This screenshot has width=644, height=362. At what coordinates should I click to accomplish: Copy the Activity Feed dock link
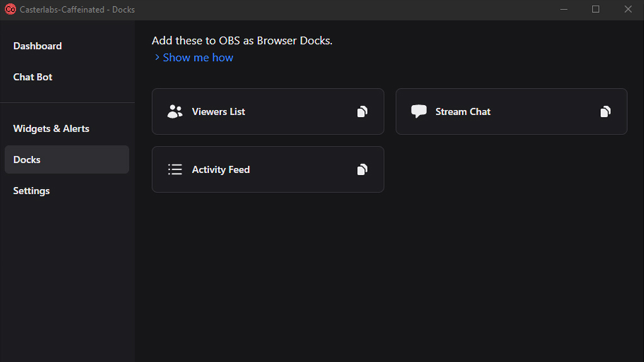point(362,170)
